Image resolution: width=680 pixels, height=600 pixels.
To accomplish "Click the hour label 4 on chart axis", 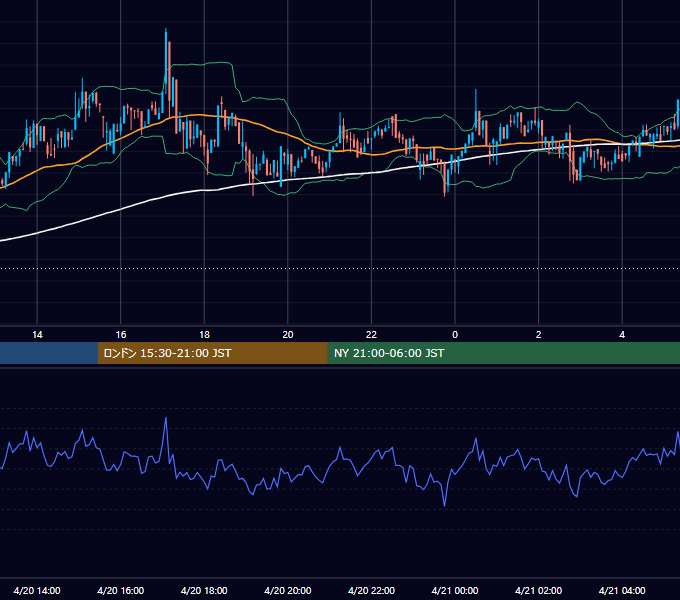I will tap(622, 335).
